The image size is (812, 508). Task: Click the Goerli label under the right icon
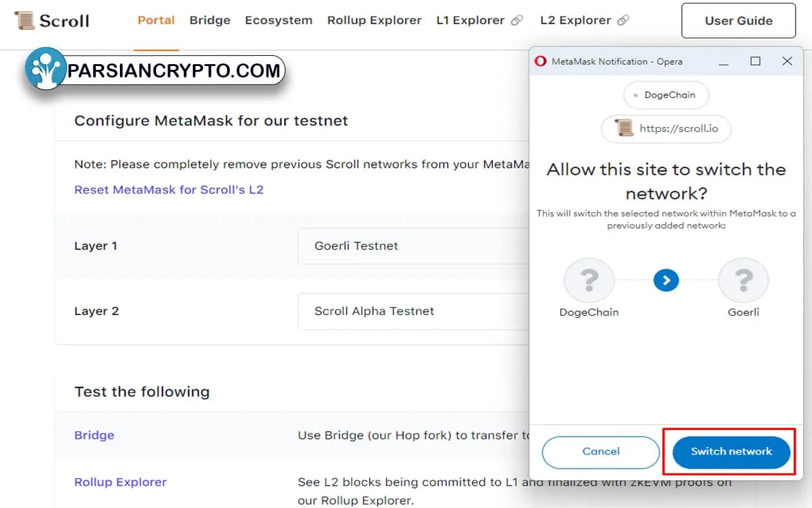point(743,312)
